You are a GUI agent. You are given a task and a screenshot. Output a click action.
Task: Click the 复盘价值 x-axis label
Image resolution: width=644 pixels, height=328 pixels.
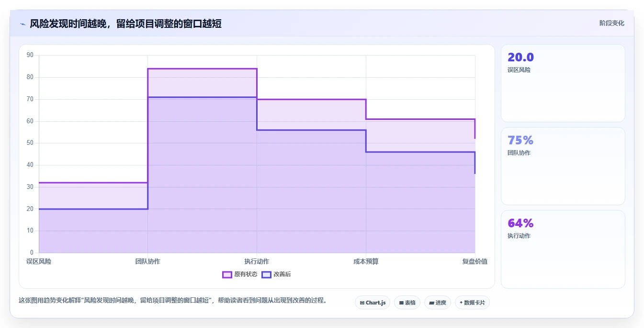(x=475, y=261)
